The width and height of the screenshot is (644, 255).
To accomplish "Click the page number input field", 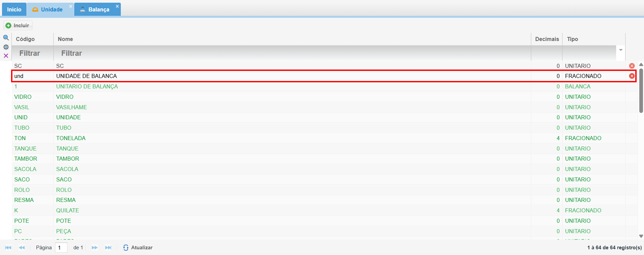I will [x=61, y=248].
